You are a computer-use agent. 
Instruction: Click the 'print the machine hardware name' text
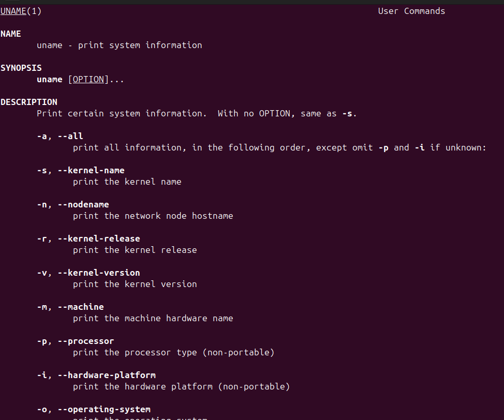coord(153,318)
